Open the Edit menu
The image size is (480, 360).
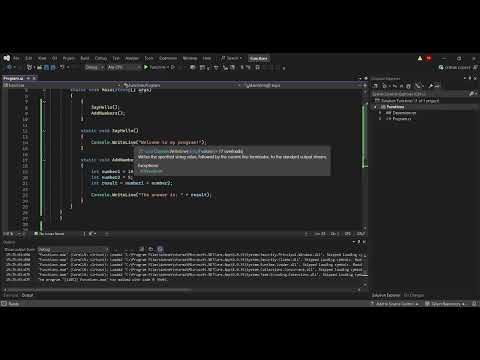click(x=29, y=58)
